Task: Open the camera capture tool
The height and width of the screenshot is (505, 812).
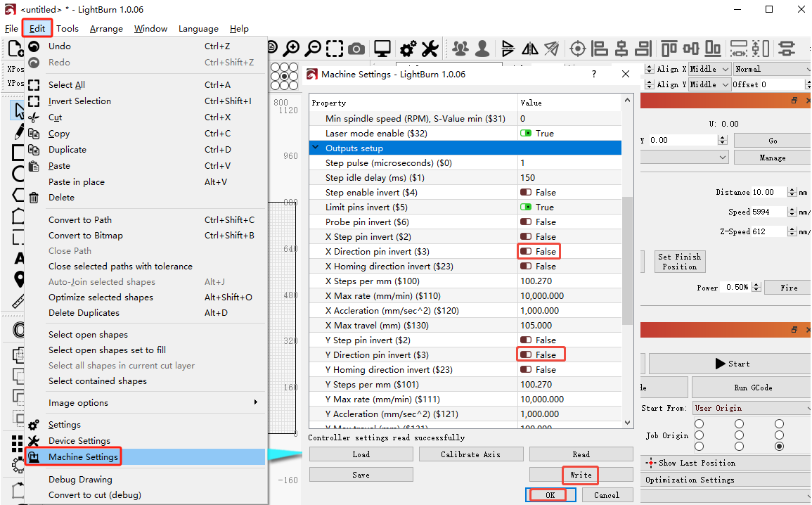Action: 356,49
